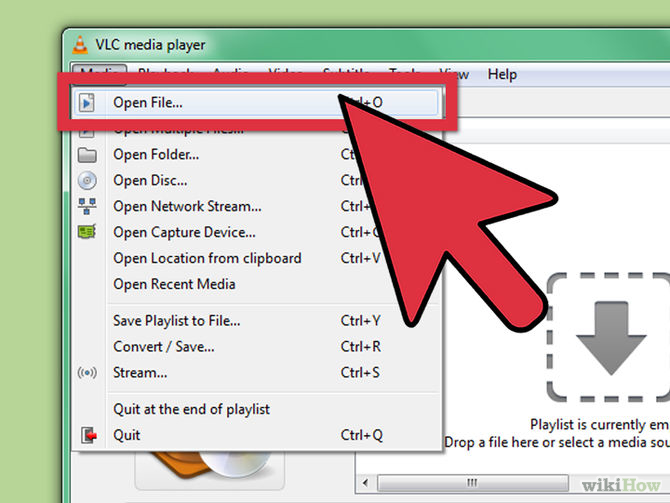Open the View menu

tap(459, 74)
